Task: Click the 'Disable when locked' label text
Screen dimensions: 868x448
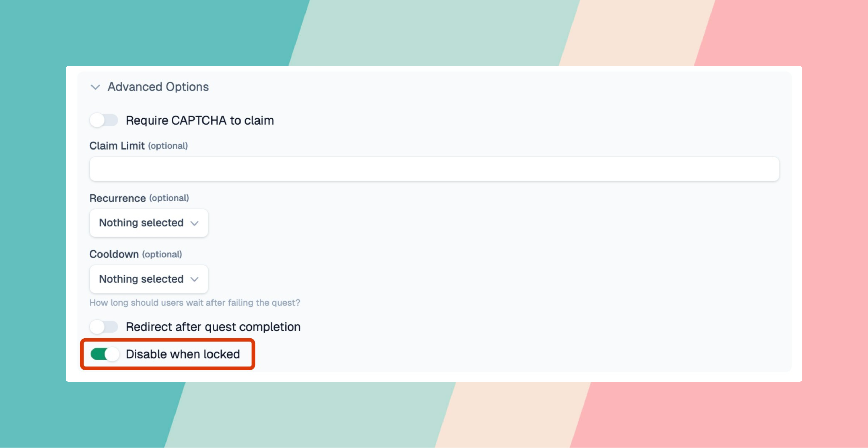Action: [x=183, y=354]
